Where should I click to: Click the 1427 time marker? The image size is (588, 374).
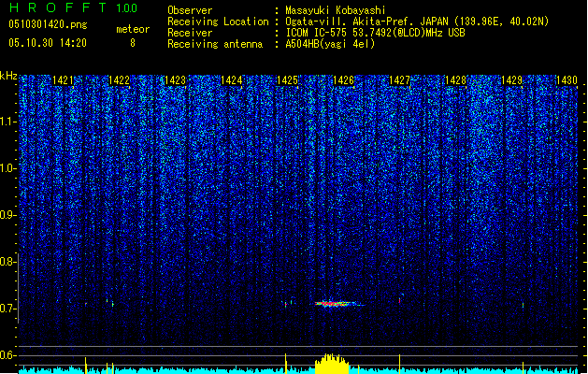(x=400, y=80)
